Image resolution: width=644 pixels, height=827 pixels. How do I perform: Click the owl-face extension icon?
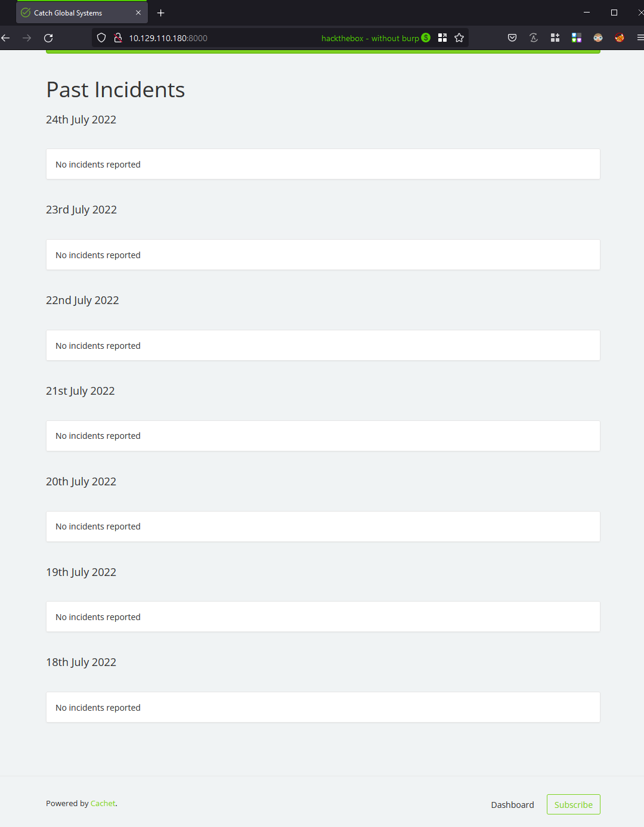598,38
